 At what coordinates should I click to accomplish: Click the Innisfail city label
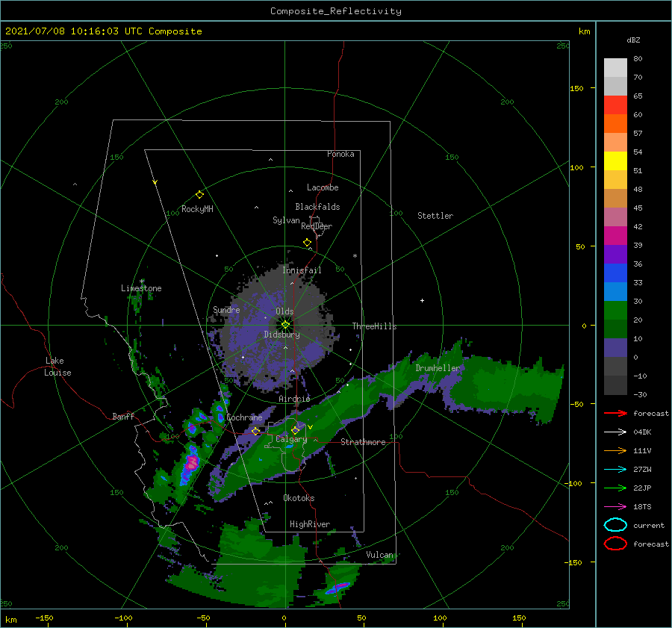click(x=302, y=270)
